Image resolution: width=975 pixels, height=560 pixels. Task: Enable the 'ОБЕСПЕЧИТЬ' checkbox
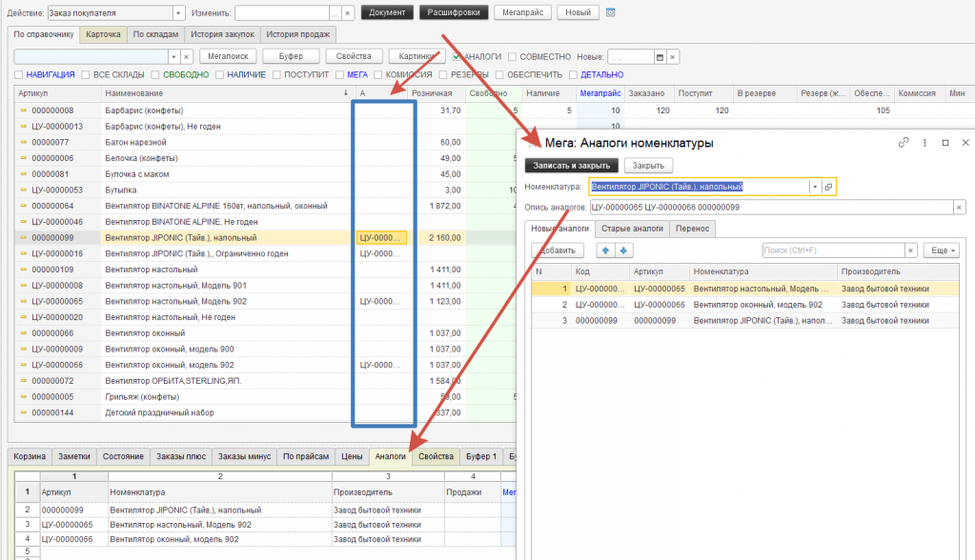coord(499,74)
